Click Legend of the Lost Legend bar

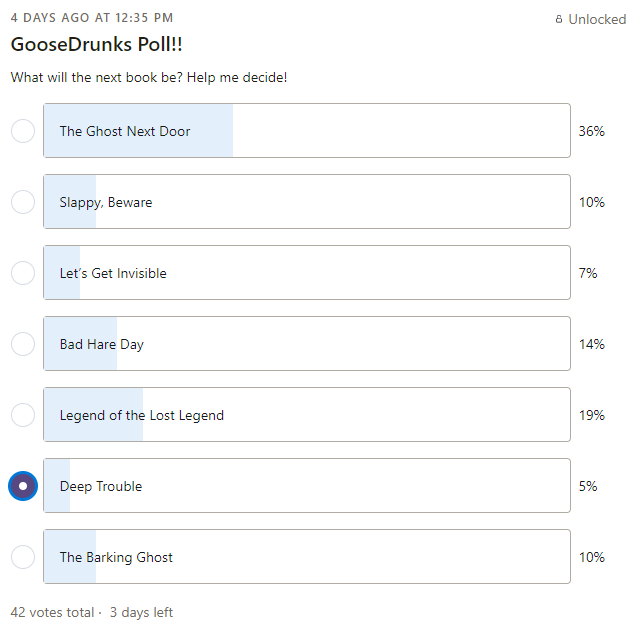point(307,415)
